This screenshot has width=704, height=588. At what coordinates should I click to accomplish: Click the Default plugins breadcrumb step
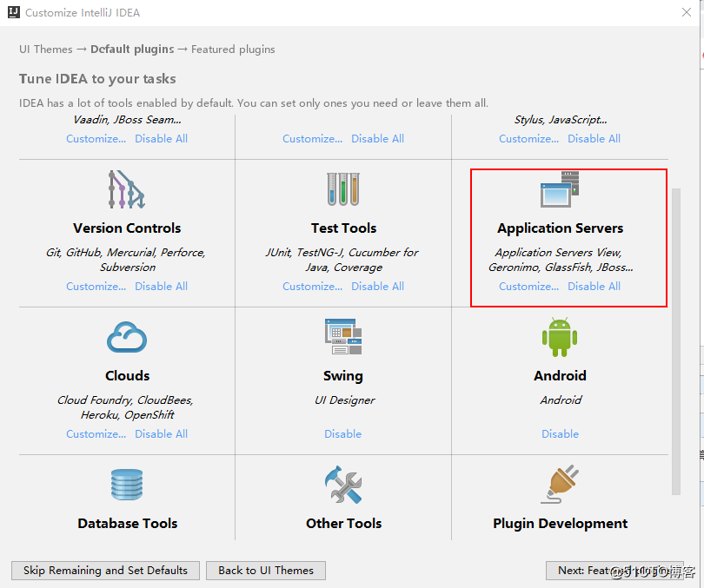[x=132, y=49]
